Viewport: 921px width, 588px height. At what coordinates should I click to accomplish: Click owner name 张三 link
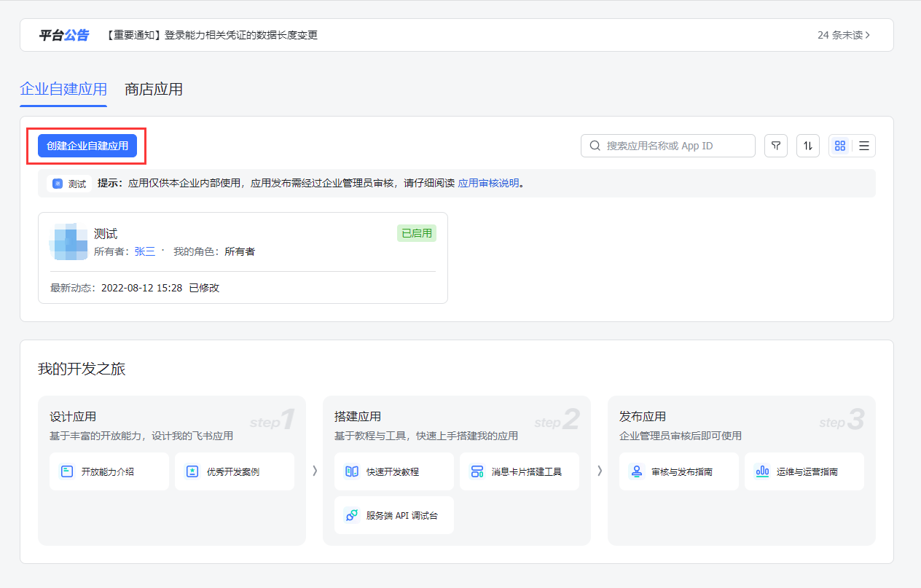coord(144,251)
